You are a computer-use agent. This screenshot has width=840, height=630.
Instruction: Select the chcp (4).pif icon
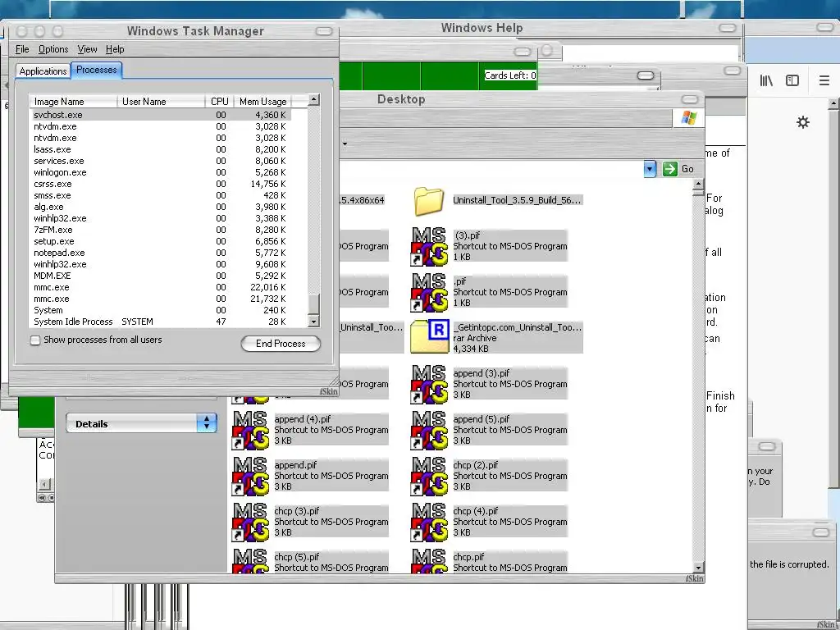pos(428,523)
